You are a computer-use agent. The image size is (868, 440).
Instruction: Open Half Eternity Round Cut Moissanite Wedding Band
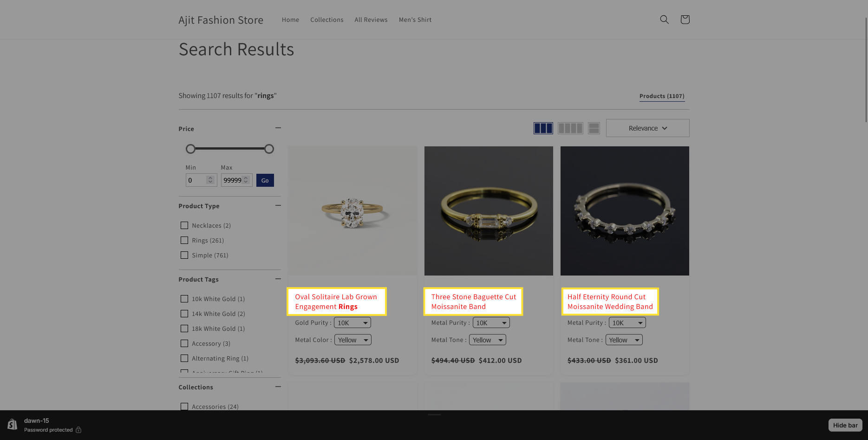(x=610, y=302)
